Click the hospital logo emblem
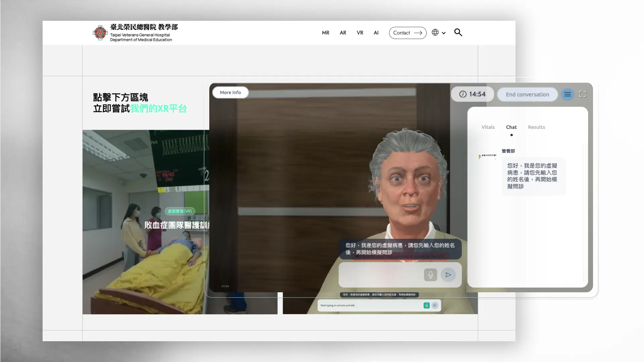 click(100, 33)
